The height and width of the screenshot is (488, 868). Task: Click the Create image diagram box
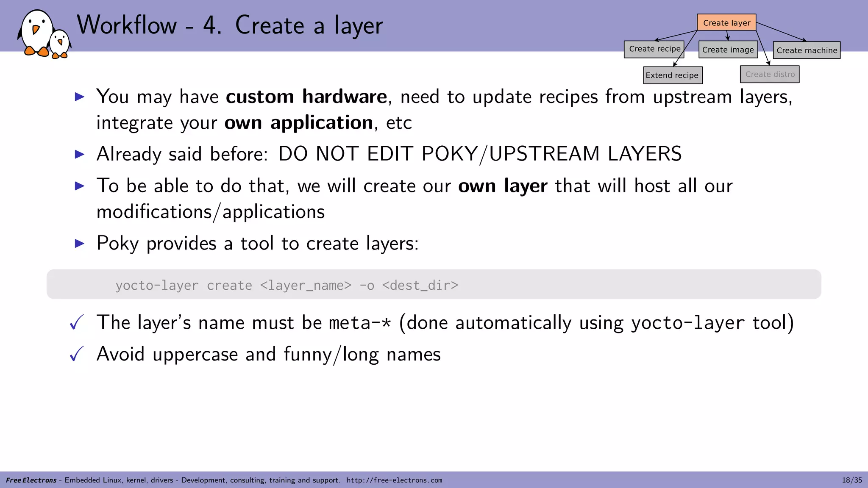[728, 50]
